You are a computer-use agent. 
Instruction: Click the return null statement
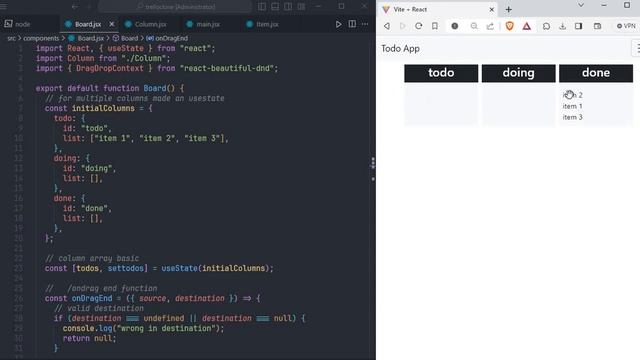point(89,338)
